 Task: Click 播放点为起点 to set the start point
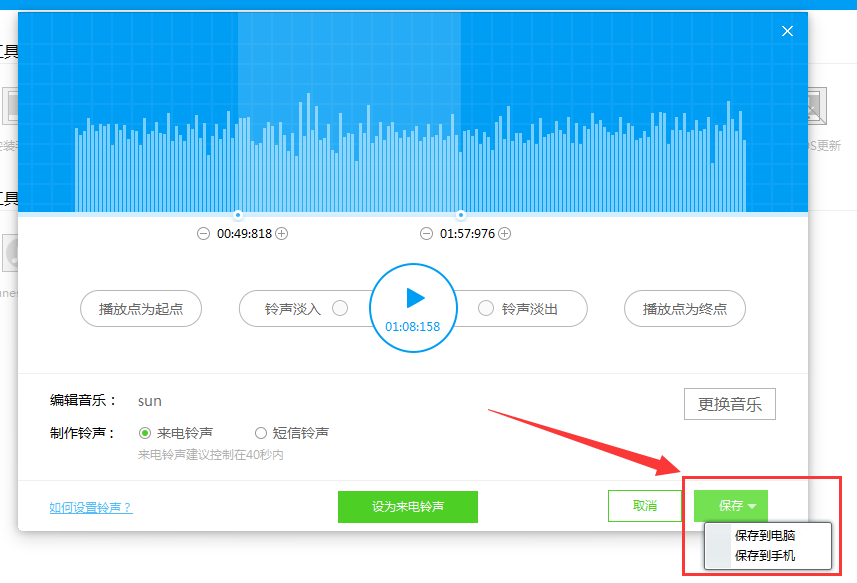141,309
